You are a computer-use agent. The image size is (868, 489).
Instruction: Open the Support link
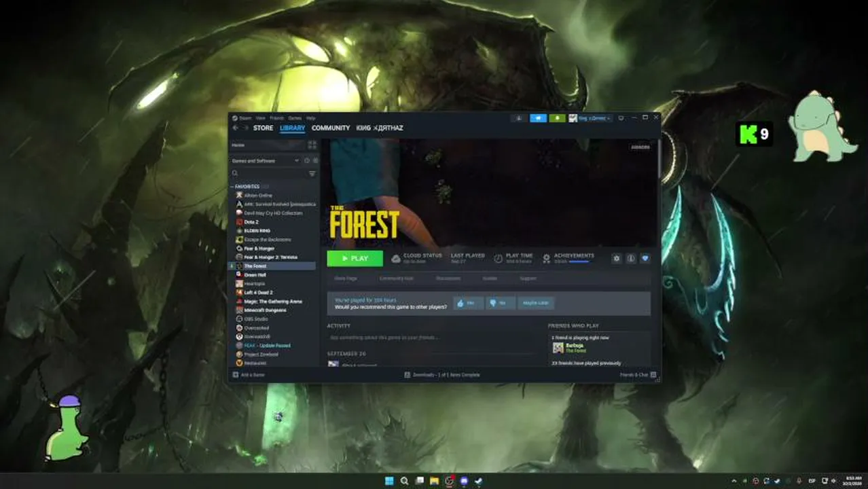528,278
